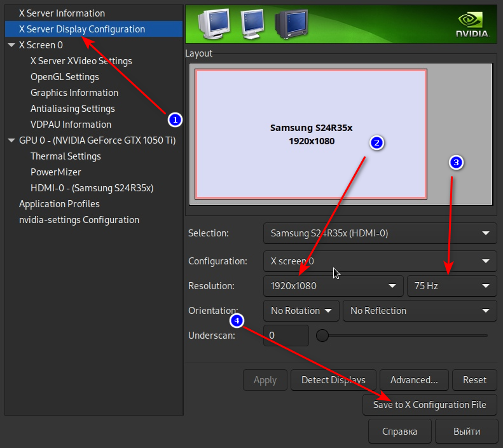
Task: Open PowerMizer settings page
Action: click(56, 172)
